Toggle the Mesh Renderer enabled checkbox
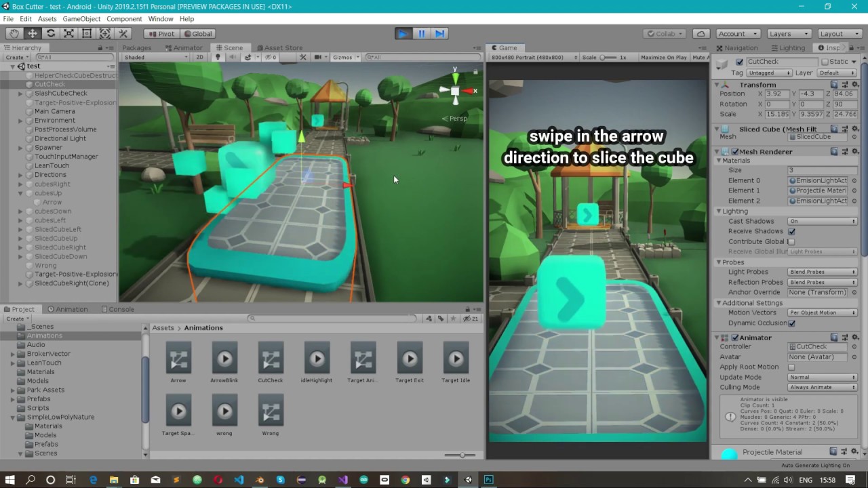Viewport: 868px width, 488px height. (x=734, y=152)
